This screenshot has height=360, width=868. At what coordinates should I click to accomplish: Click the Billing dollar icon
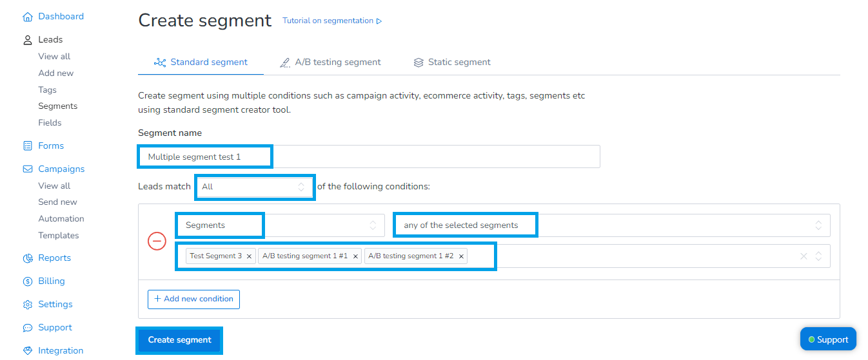[27, 281]
